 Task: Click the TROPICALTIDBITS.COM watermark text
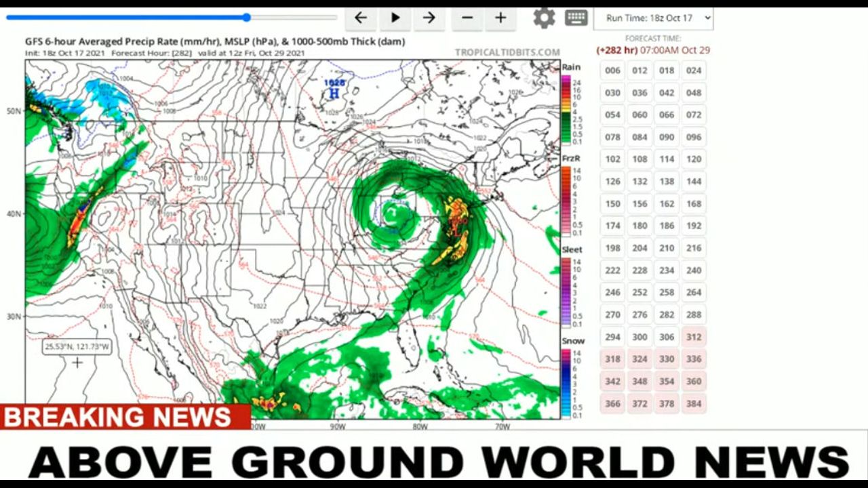pos(507,52)
